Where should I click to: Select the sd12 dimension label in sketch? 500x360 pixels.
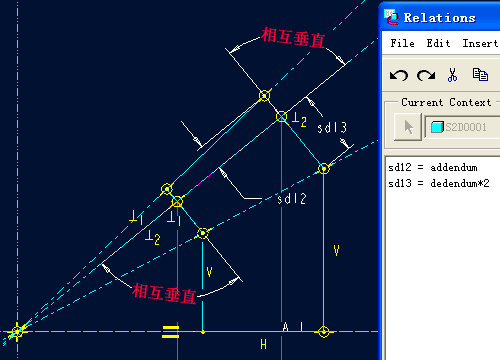[292, 199]
